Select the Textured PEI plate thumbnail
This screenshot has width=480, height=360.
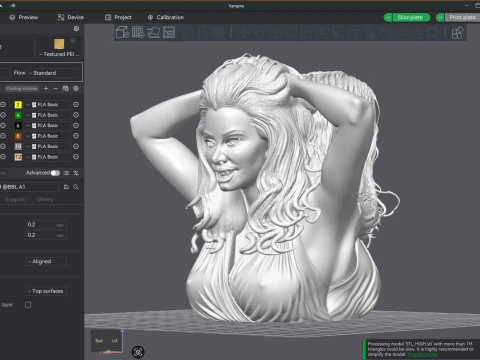[x=59, y=44]
